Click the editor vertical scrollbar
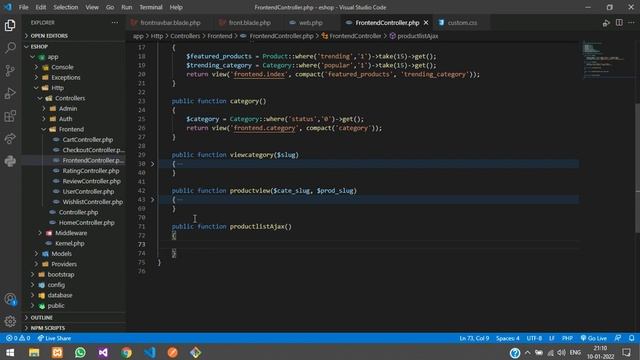Image resolution: width=640 pixels, height=360 pixels. [637, 167]
